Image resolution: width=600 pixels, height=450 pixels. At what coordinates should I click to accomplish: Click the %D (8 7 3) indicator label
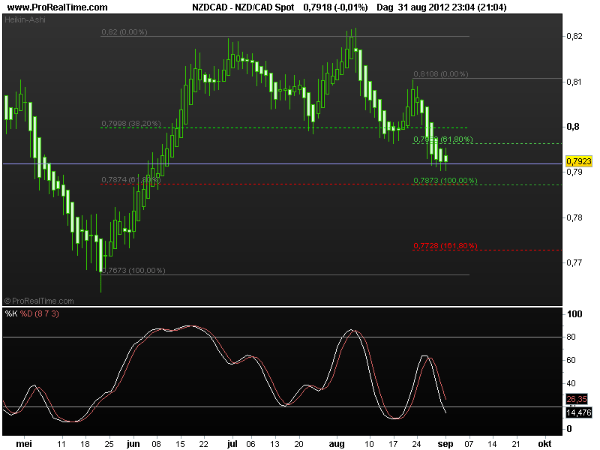(39, 314)
